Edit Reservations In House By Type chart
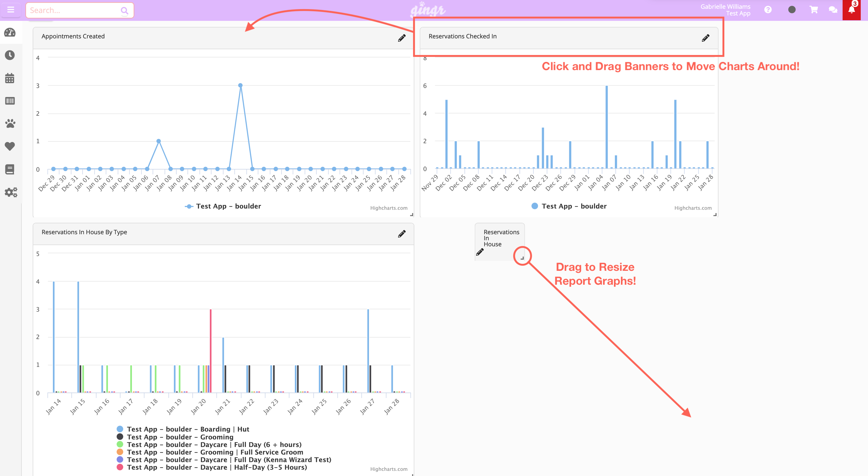 tap(402, 234)
